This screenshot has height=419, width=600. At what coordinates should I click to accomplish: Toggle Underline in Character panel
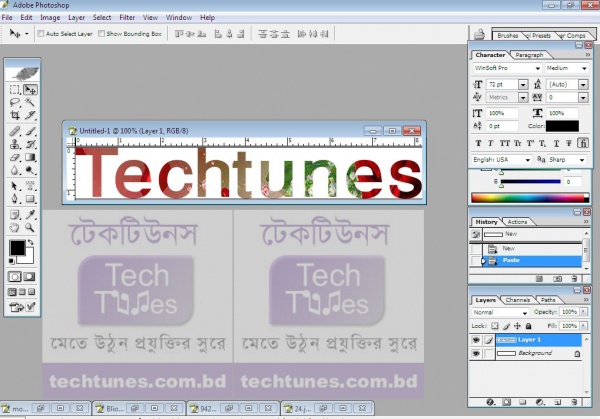(x=556, y=143)
